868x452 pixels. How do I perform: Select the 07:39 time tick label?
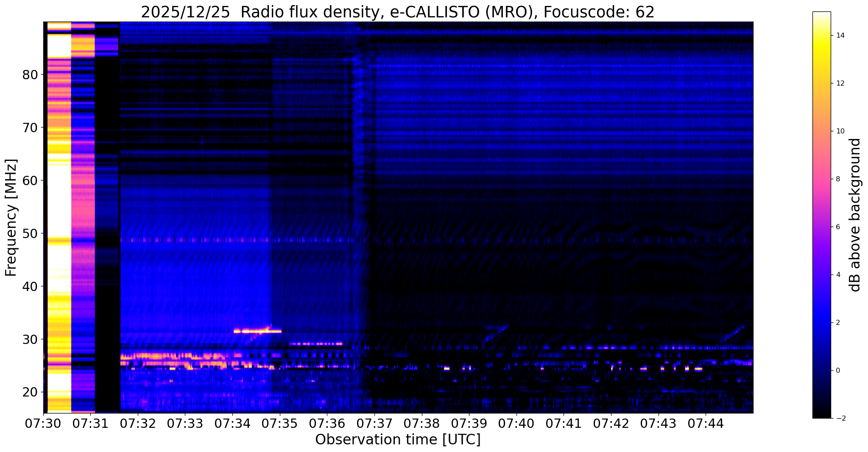[469, 423]
